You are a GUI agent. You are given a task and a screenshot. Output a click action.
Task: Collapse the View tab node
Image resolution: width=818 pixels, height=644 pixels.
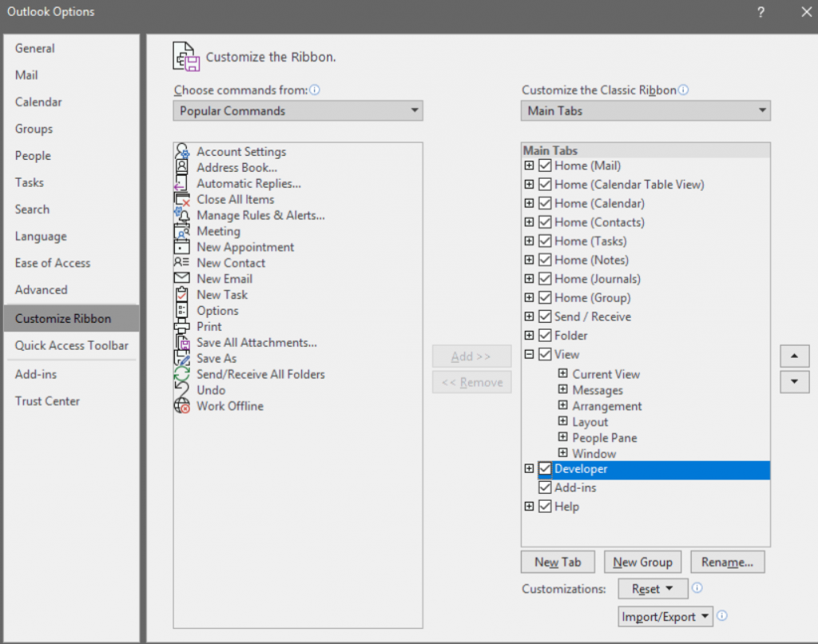pyautogui.click(x=529, y=354)
